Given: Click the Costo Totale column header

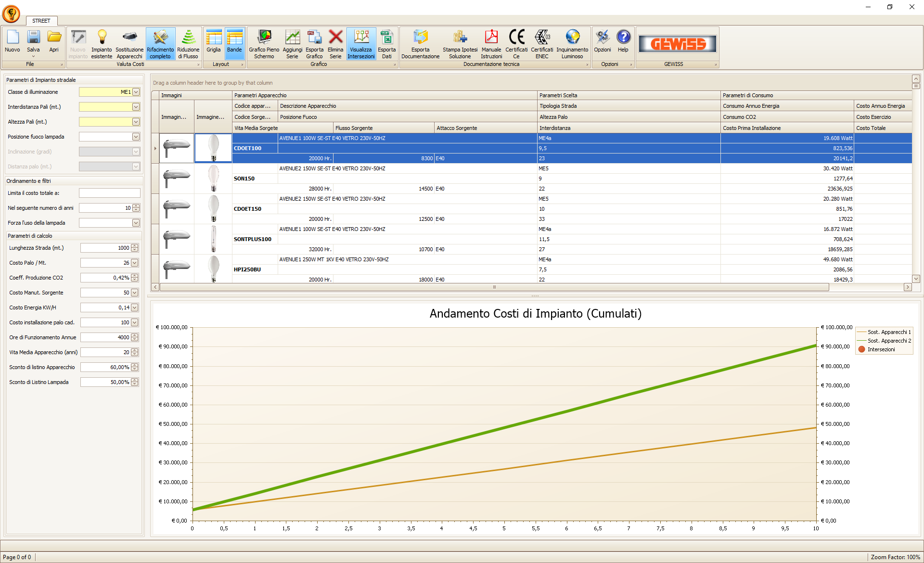Looking at the screenshot, I should point(883,128).
